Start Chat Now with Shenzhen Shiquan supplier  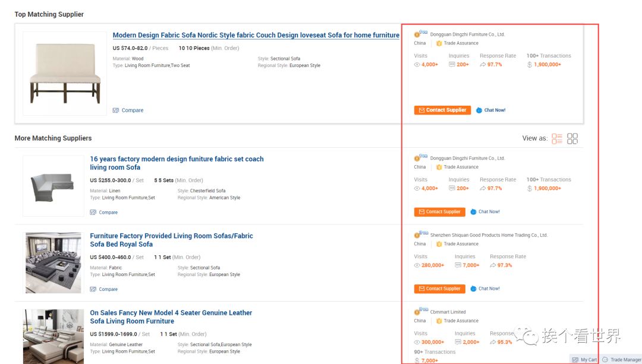(x=485, y=289)
